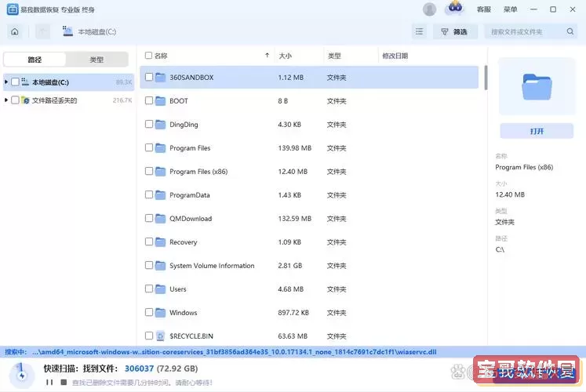Stop the scan with the square button
Image resolution: width=586 pixels, height=392 pixels.
pos(64,383)
